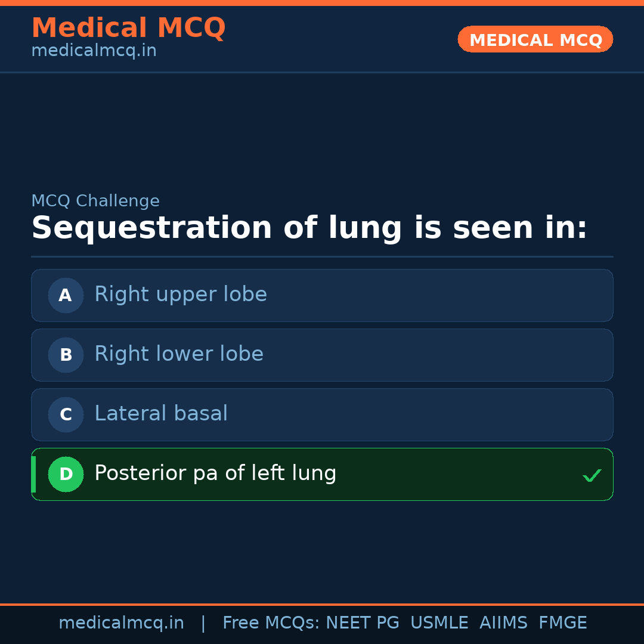Image resolution: width=644 pixels, height=644 pixels.
Task: Click the 'MCQ Challenge' label
Action: pyautogui.click(x=95, y=201)
